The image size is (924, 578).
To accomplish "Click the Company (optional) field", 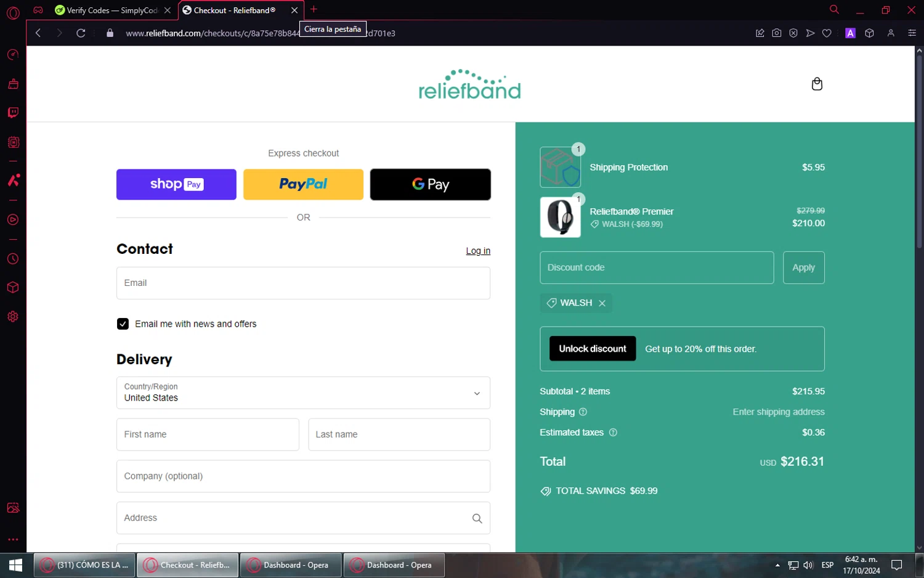I will [x=303, y=476].
